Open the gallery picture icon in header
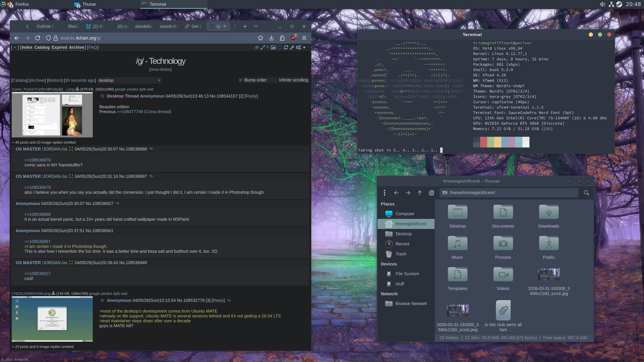This screenshot has height=362, width=644. point(273,47)
